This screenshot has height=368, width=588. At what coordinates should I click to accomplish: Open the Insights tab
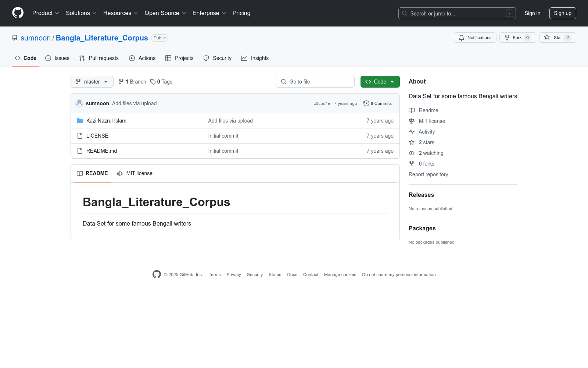255,58
